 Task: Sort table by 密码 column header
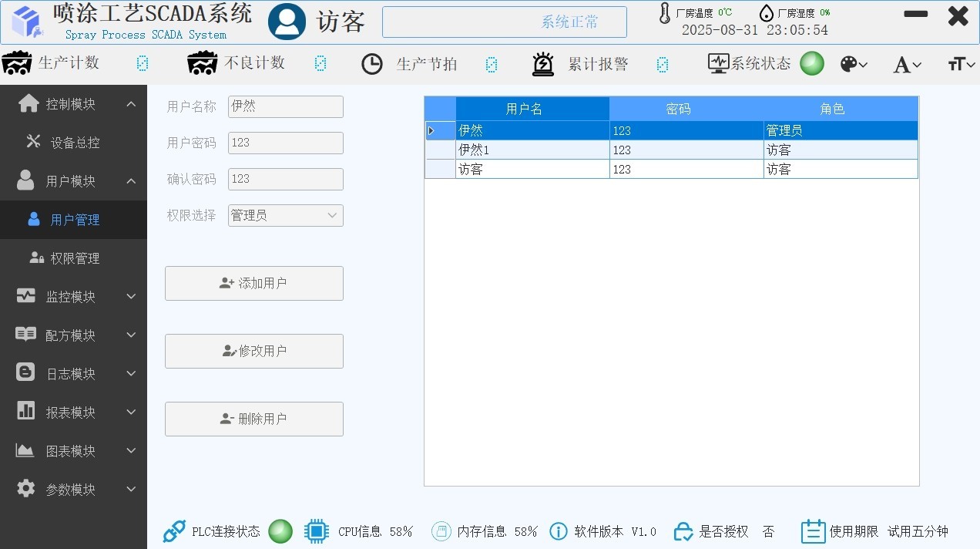[x=686, y=109]
